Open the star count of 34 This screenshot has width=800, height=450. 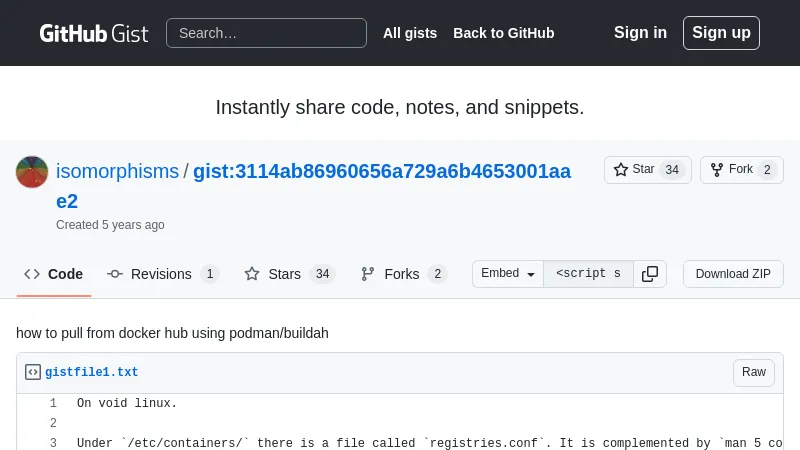[672, 170]
